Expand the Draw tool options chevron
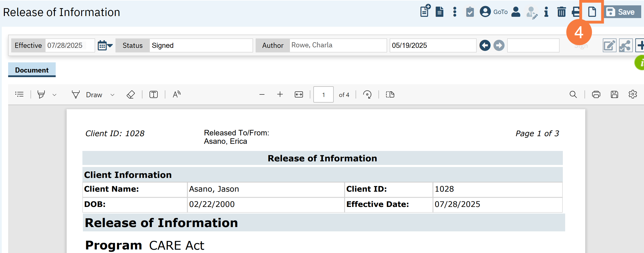The width and height of the screenshot is (644, 253). click(x=112, y=95)
